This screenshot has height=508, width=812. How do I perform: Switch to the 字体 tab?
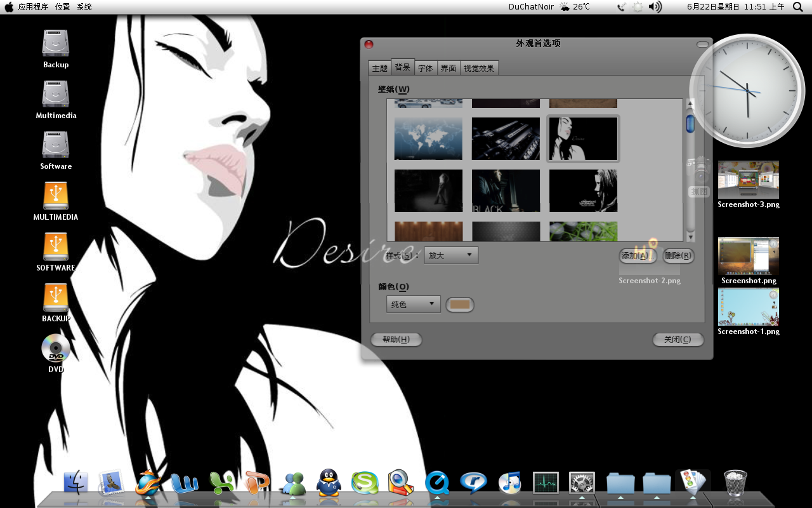[426, 68]
